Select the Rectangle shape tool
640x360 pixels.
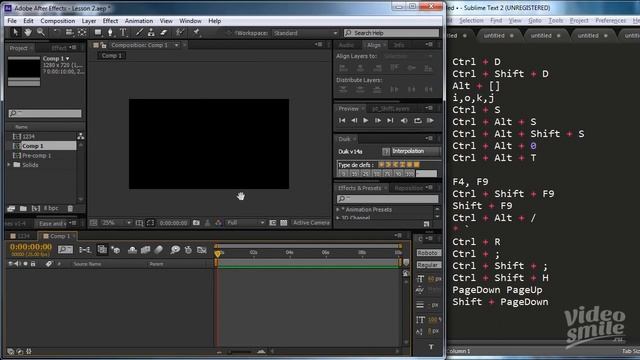pyautogui.click(x=98, y=33)
